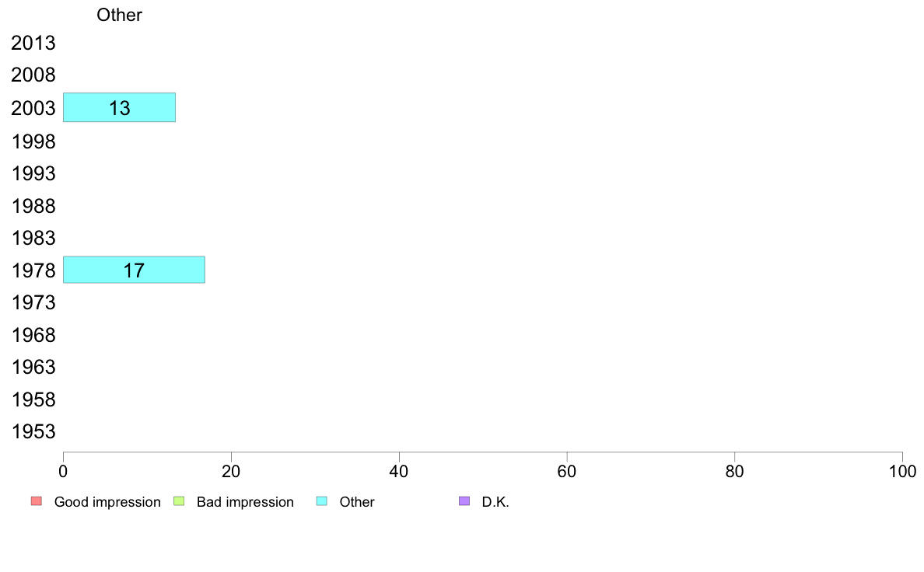Click the cyan Other legend swatch

(322, 501)
